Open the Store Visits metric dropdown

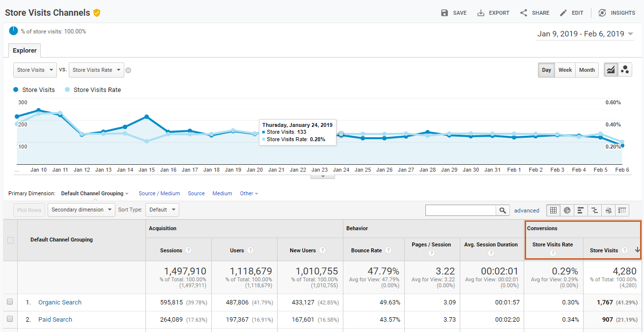(x=35, y=70)
